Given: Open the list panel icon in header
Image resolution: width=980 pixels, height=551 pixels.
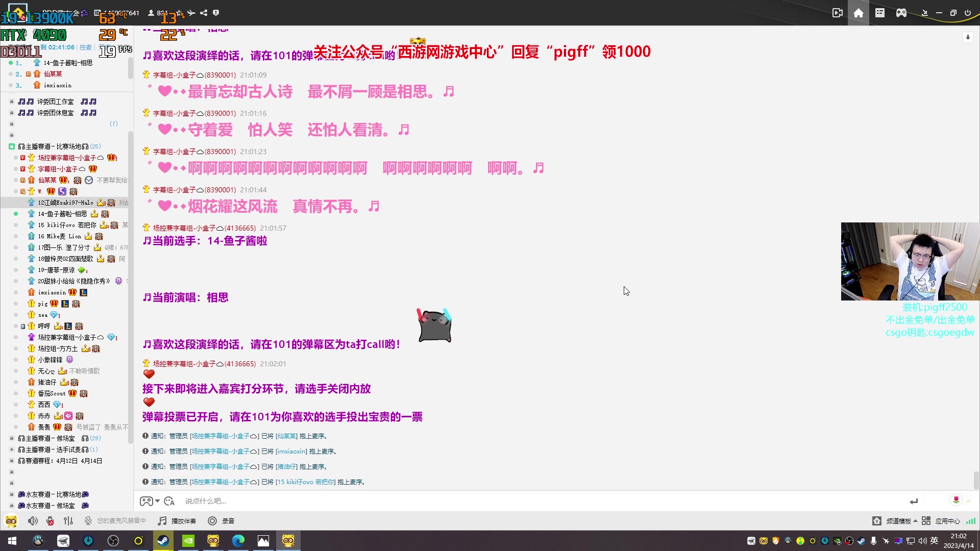Looking at the screenshot, I should [880, 13].
